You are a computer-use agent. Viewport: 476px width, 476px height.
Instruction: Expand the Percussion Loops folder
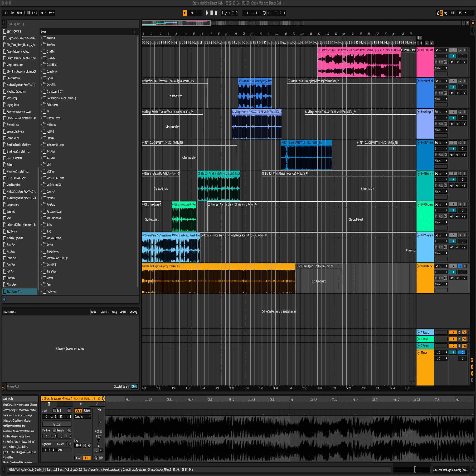(41, 211)
